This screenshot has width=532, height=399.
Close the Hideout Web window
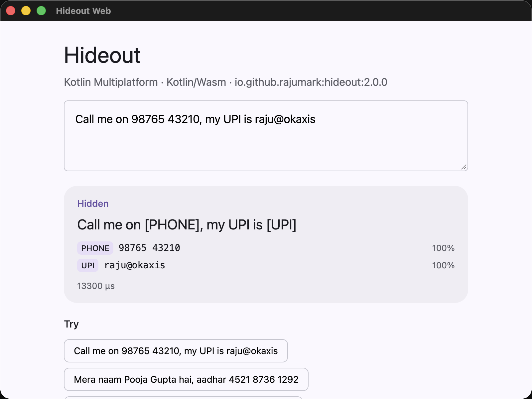(11, 11)
